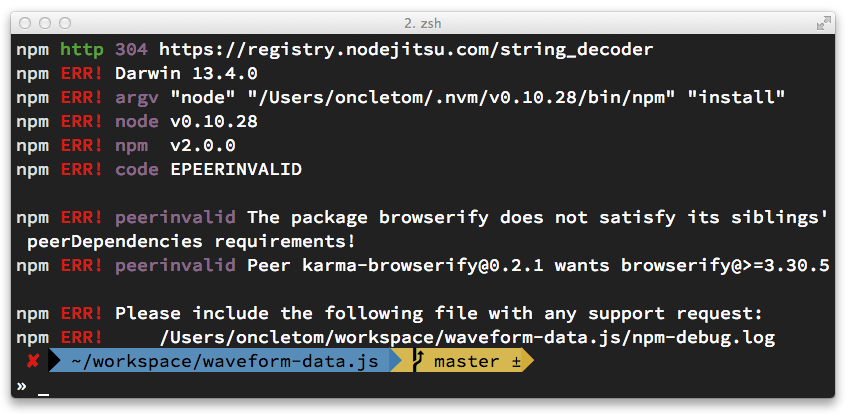Select the ~/workspace/waveform-data.js prompt segment
The width and height of the screenshot is (850, 414).
pos(220,361)
